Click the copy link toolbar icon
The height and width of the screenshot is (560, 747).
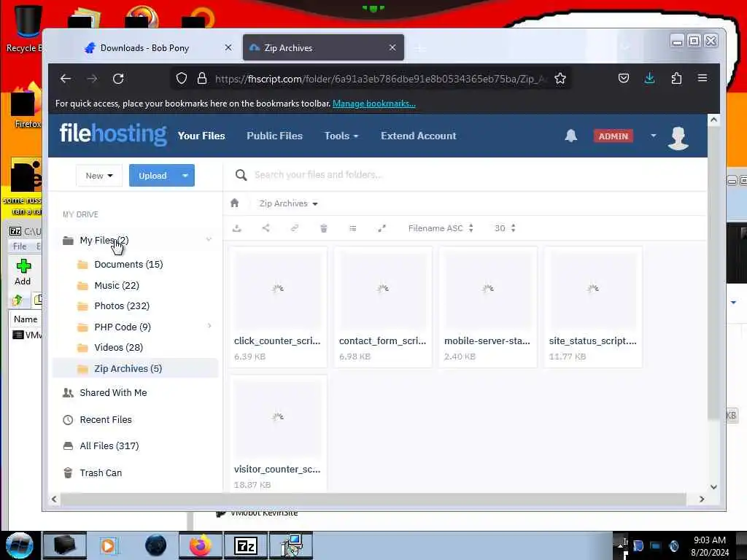[295, 228]
